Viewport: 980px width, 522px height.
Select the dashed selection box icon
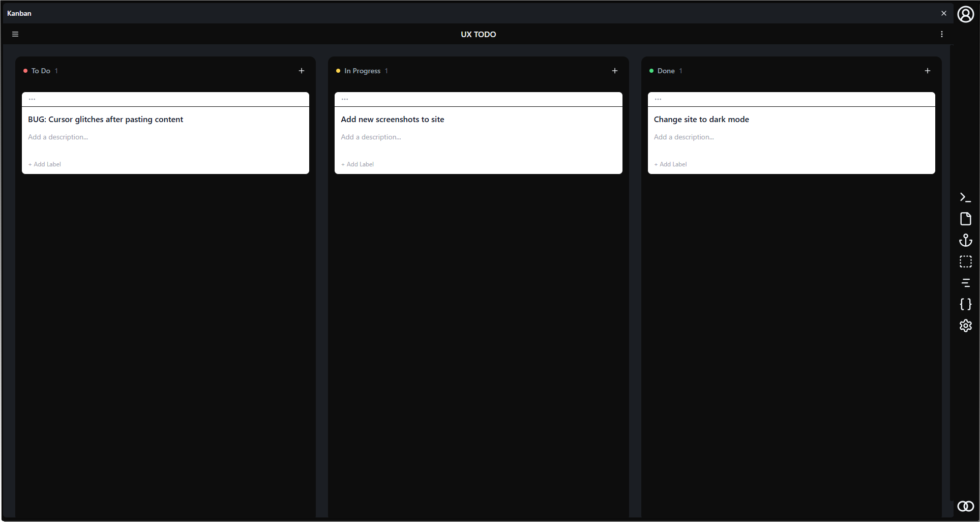pos(966,262)
